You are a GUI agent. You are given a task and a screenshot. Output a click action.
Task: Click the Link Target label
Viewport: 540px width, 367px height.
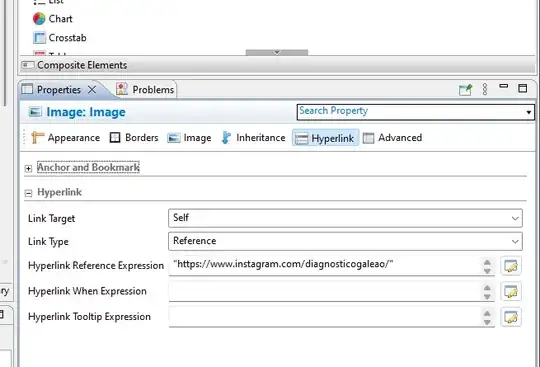51,219
